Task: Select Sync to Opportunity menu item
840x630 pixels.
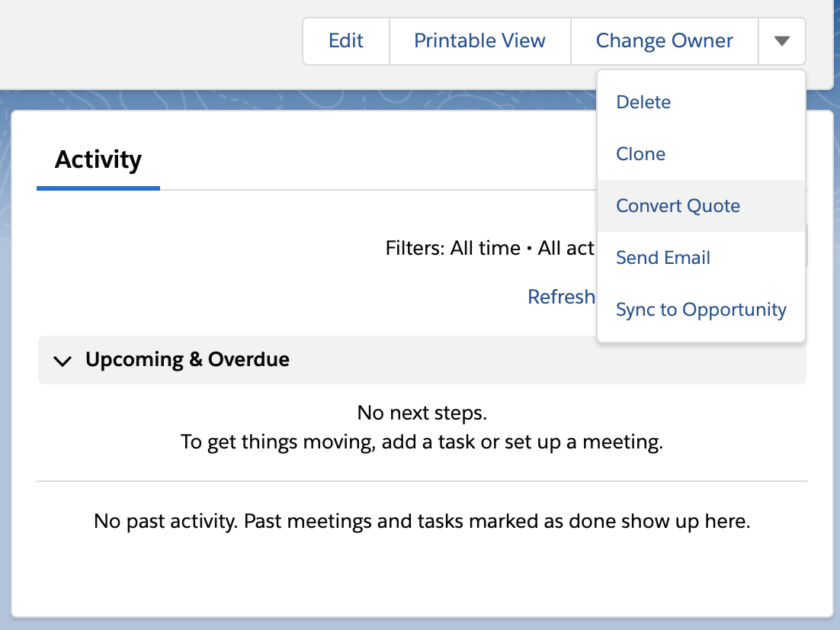Action: [701, 310]
